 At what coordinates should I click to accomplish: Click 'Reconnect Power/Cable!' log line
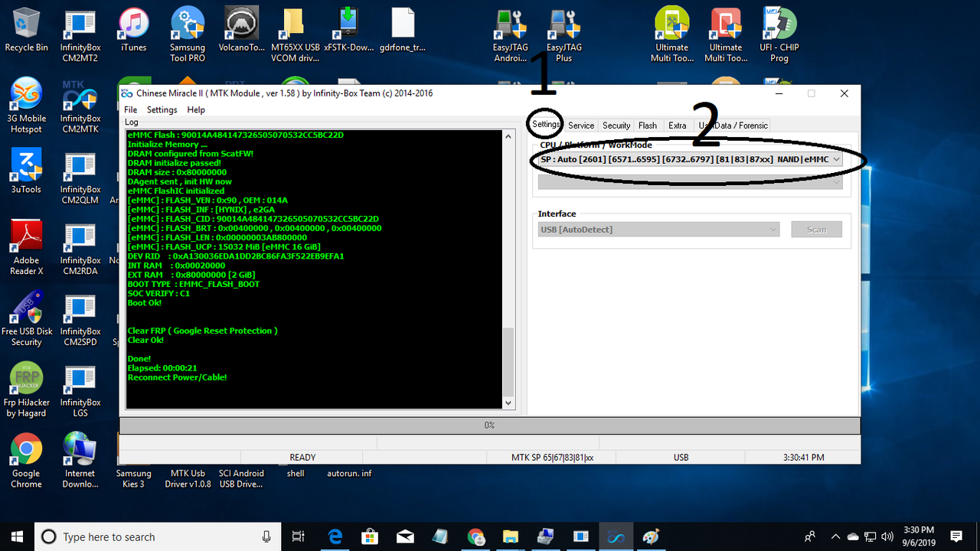pyautogui.click(x=177, y=377)
